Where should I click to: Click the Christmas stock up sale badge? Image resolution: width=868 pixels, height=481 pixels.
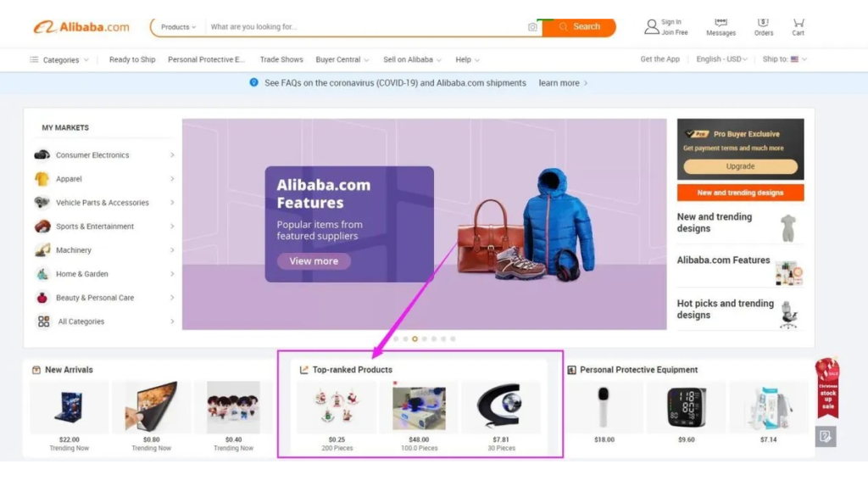tap(827, 388)
